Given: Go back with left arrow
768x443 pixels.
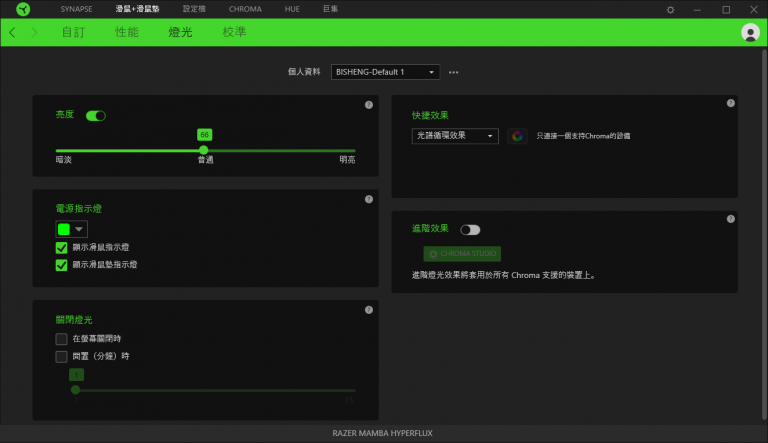Looking at the screenshot, I should (12, 32).
